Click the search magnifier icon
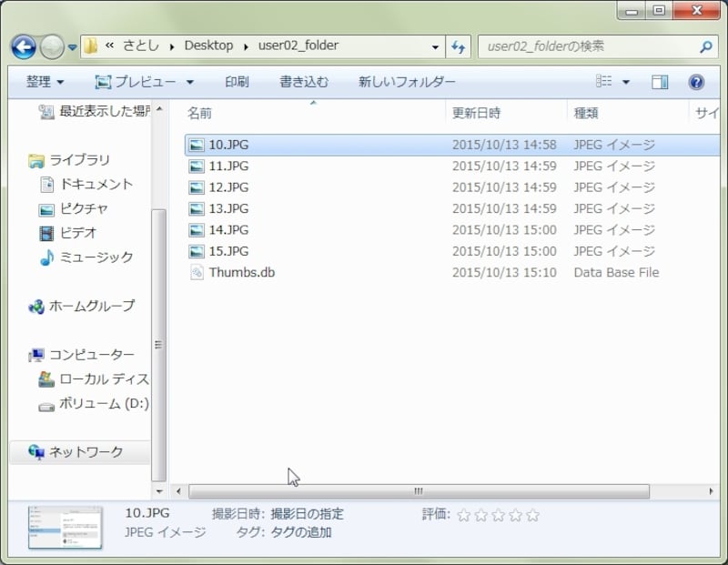The height and width of the screenshot is (565, 728). (706, 46)
